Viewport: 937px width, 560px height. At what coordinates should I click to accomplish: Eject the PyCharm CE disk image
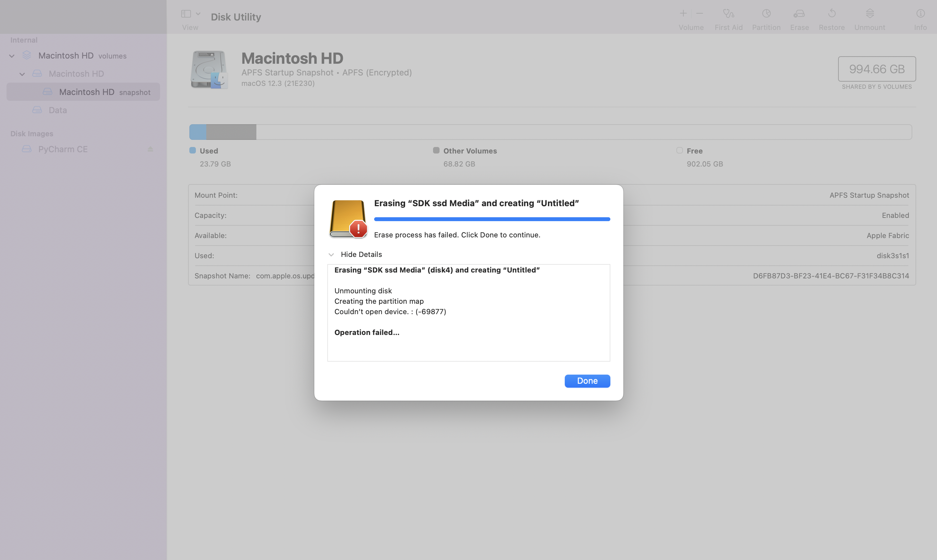(150, 149)
